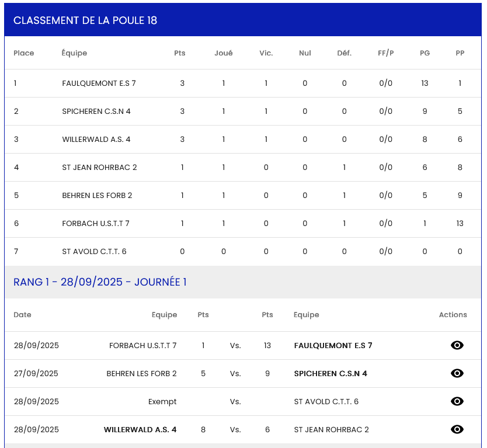
Task: Click eye icon for St Avold exempt row
Action: pyautogui.click(x=457, y=401)
